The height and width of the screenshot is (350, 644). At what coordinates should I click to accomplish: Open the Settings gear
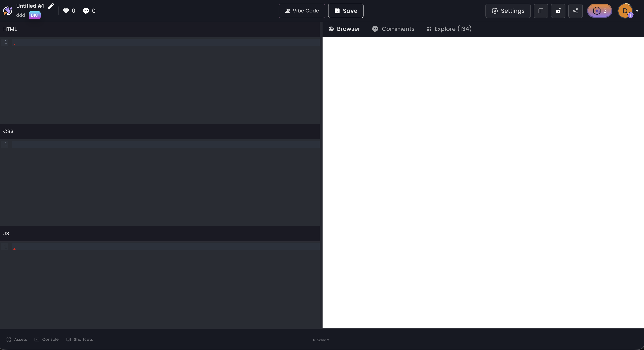click(x=508, y=11)
